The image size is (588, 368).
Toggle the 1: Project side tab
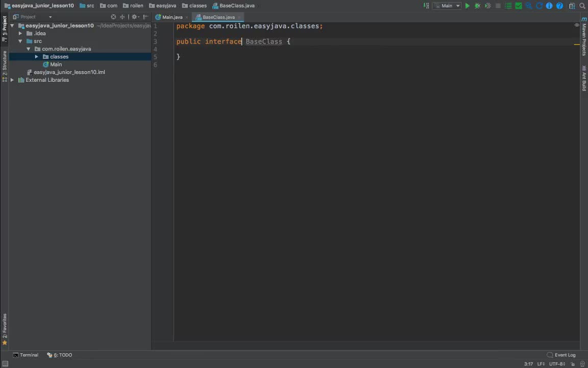(x=5, y=29)
